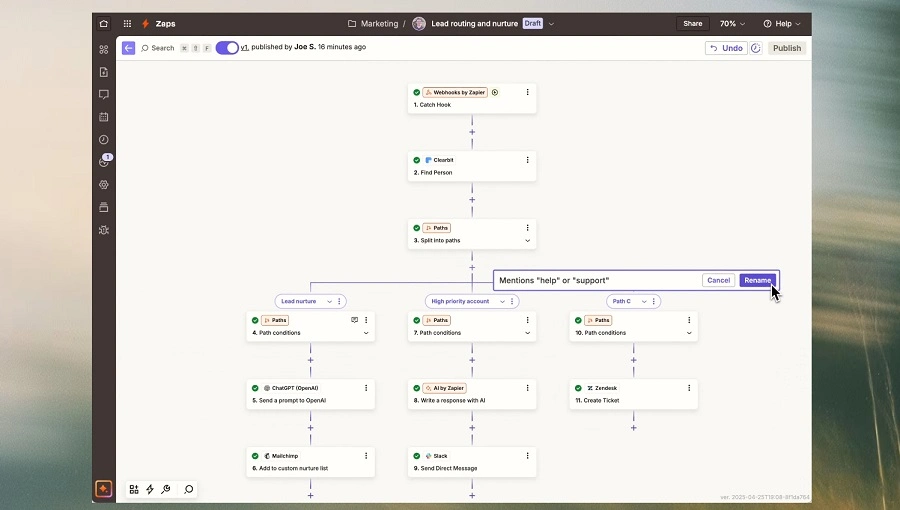Click the Undo button
Screen dimensions: 900x510
click(726, 48)
